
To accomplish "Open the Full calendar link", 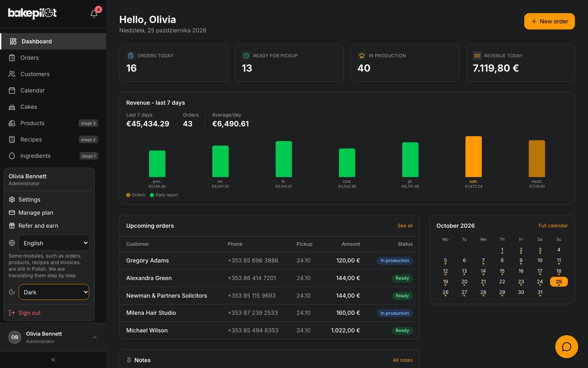I will click(553, 226).
